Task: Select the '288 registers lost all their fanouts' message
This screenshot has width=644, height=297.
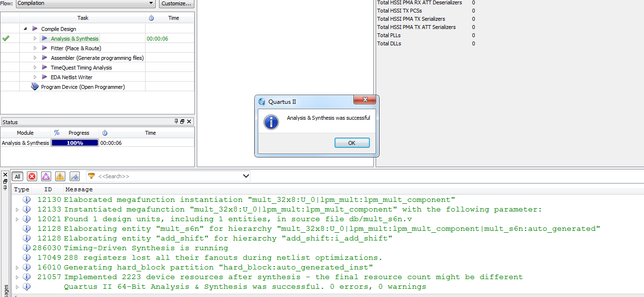Action: click(x=223, y=257)
